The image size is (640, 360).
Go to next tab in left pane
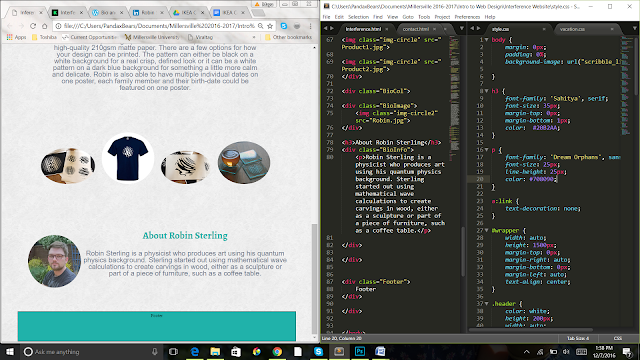332,29
